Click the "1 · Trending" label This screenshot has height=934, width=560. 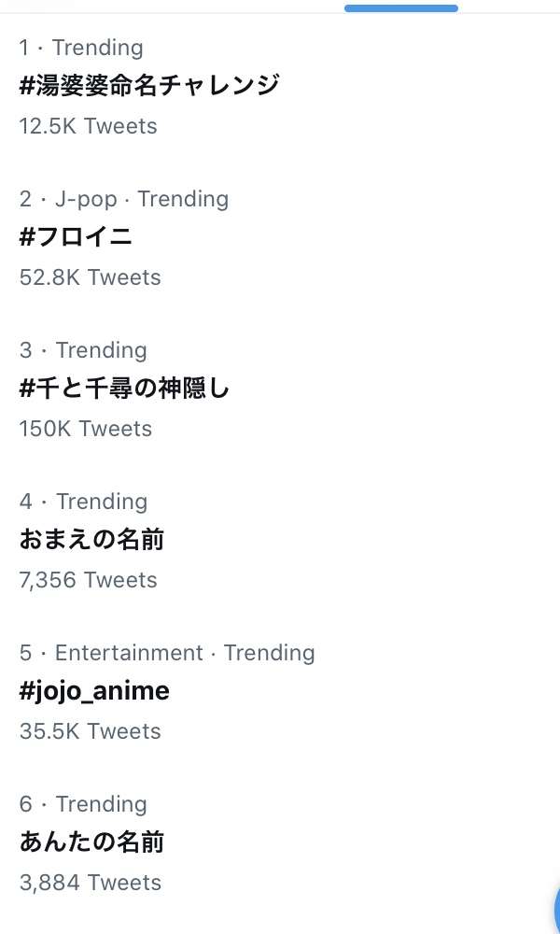(81, 48)
